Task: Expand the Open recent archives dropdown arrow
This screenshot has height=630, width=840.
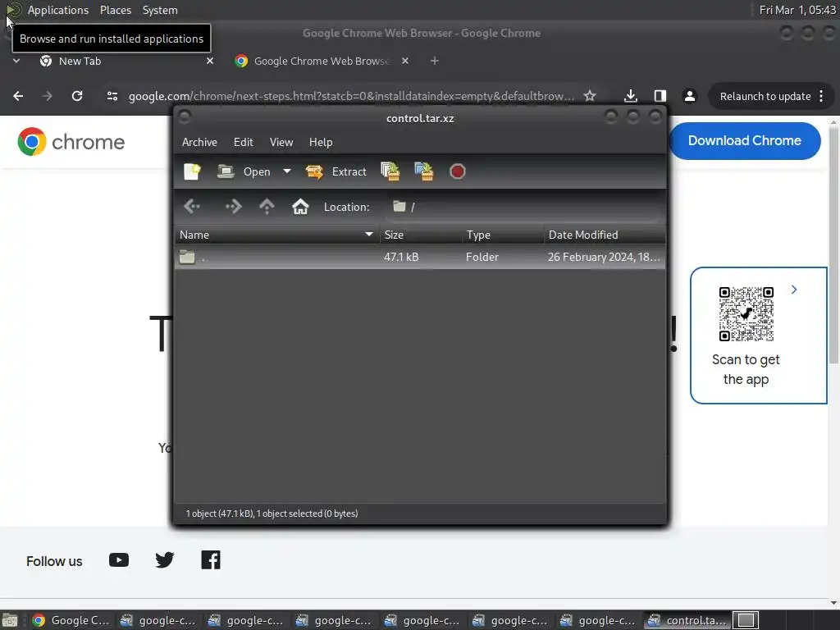Action: pos(287,171)
